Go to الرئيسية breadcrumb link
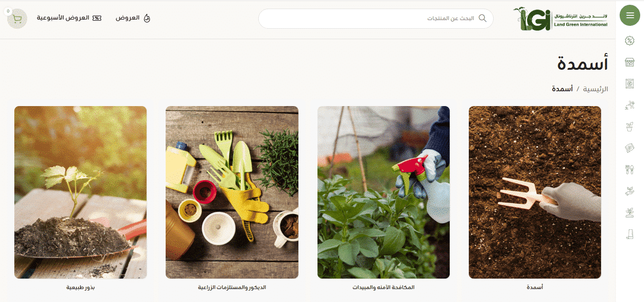 [596, 89]
